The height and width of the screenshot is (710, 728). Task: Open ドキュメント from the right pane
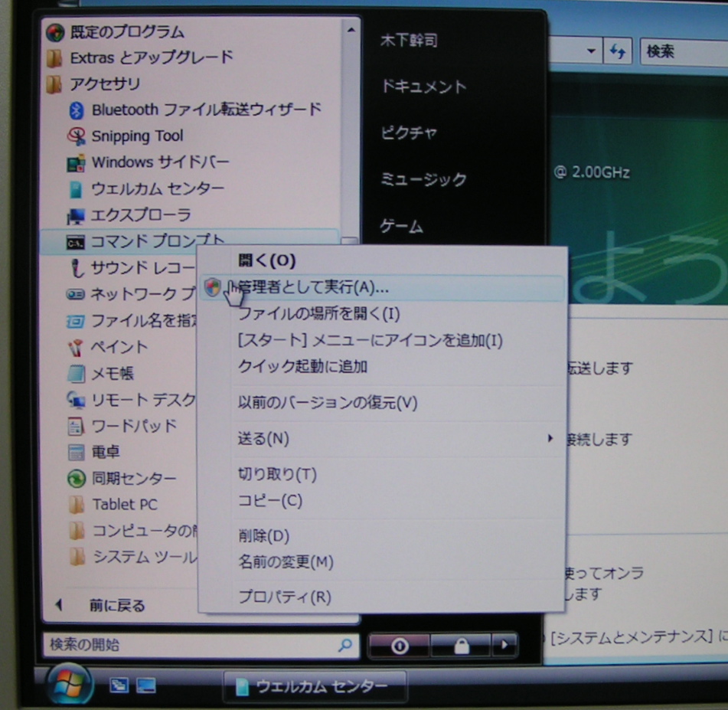[423, 87]
